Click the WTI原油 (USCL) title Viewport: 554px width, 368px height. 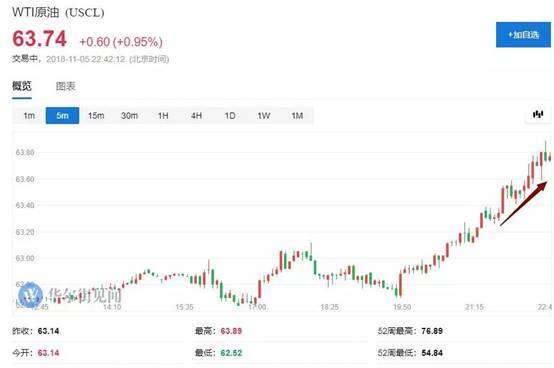(58, 12)
